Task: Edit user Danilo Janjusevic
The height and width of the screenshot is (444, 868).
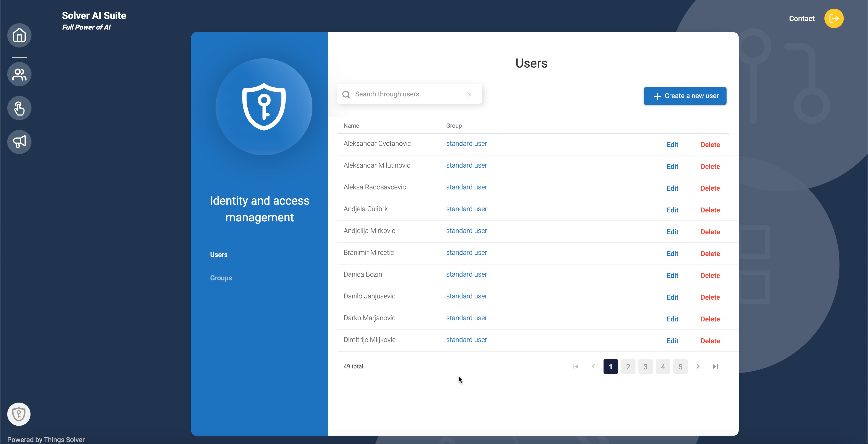Action: click(x=673, y=297)
